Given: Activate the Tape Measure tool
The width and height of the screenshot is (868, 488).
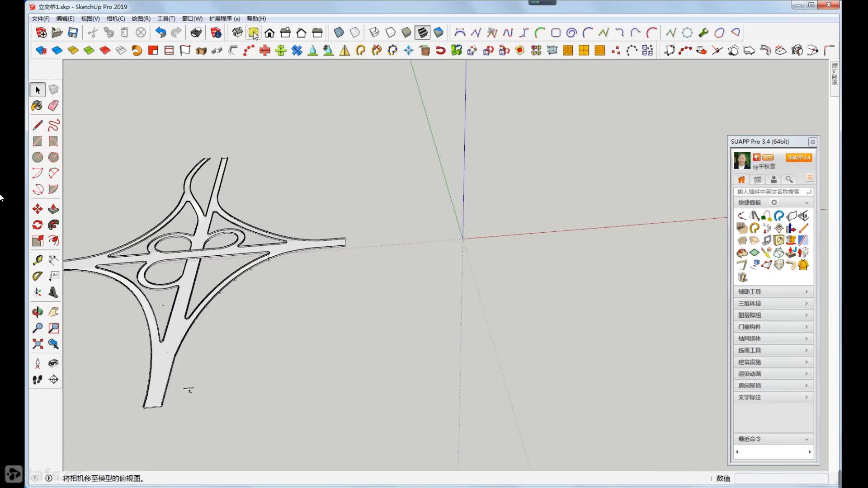Looking at the screenshot, I should 38,260.
